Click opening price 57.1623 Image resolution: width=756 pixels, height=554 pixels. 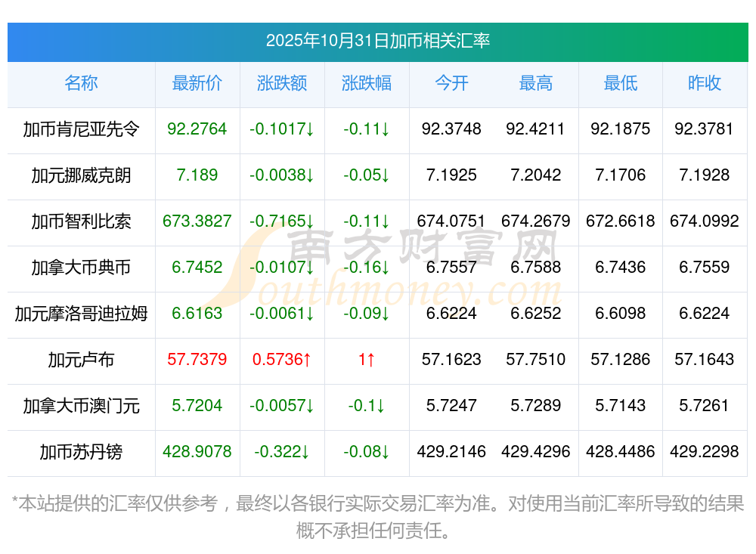click(451, 359)
